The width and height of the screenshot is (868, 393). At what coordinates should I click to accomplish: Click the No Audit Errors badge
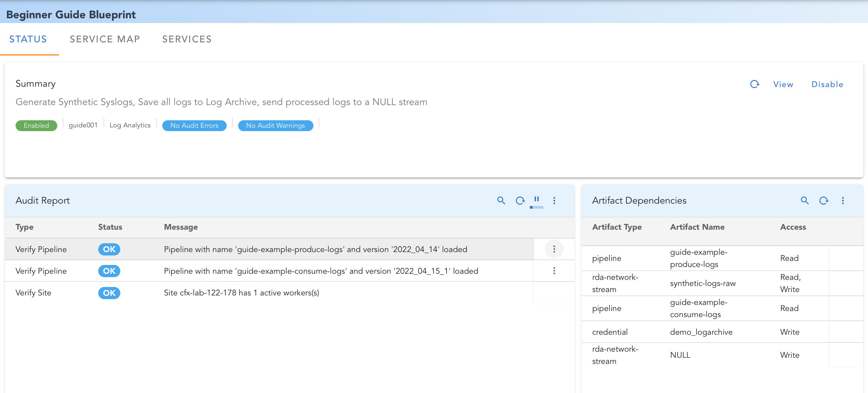194,125
